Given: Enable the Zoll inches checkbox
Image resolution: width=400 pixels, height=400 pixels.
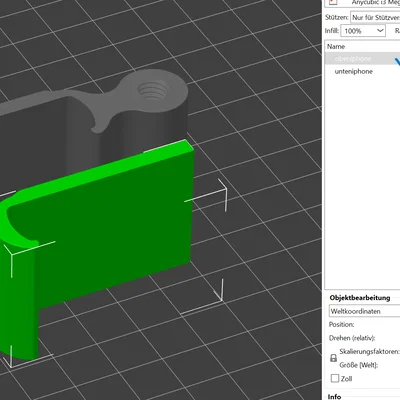Looking at the screenshot, I should point(335,378).
